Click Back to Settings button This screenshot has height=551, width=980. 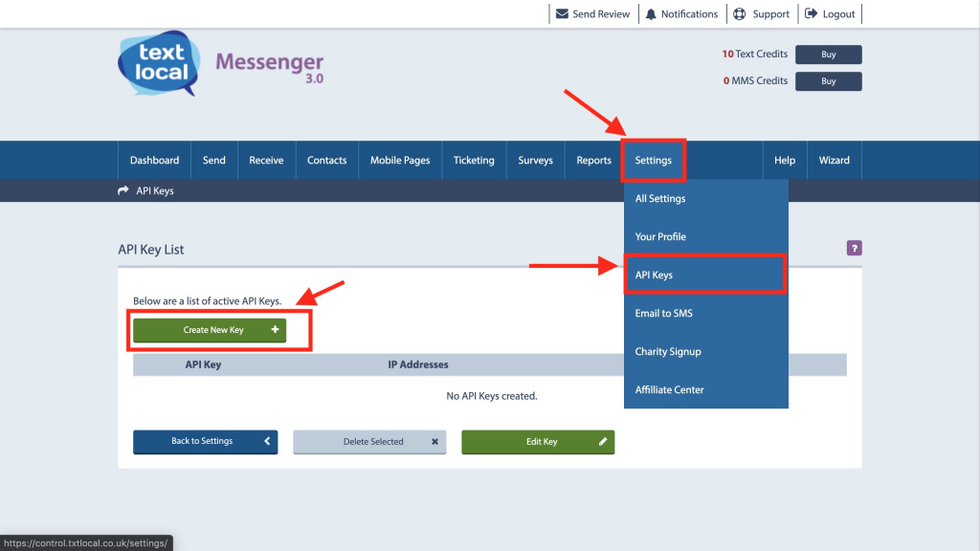(x=205, y=441)
